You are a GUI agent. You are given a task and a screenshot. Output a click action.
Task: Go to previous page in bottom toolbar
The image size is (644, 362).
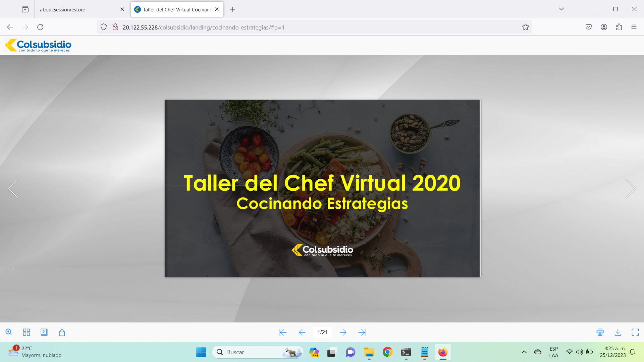(x=302, y=332)
